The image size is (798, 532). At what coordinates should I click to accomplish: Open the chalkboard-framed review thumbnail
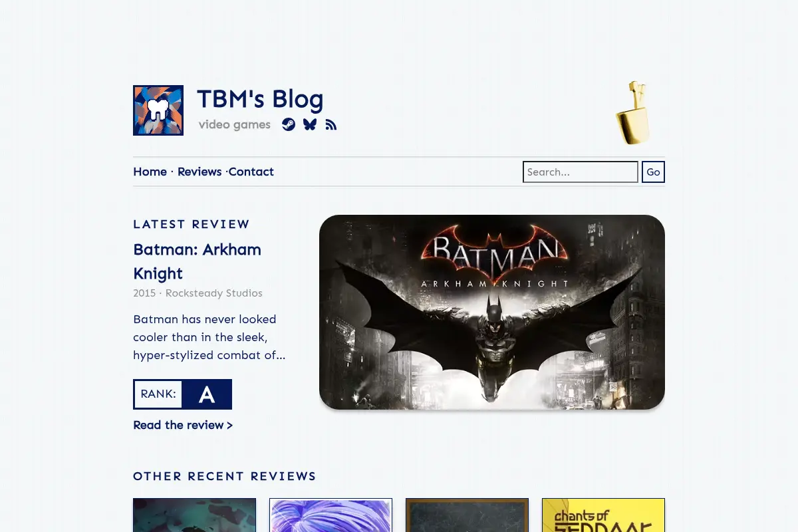[x=467, y=515]
